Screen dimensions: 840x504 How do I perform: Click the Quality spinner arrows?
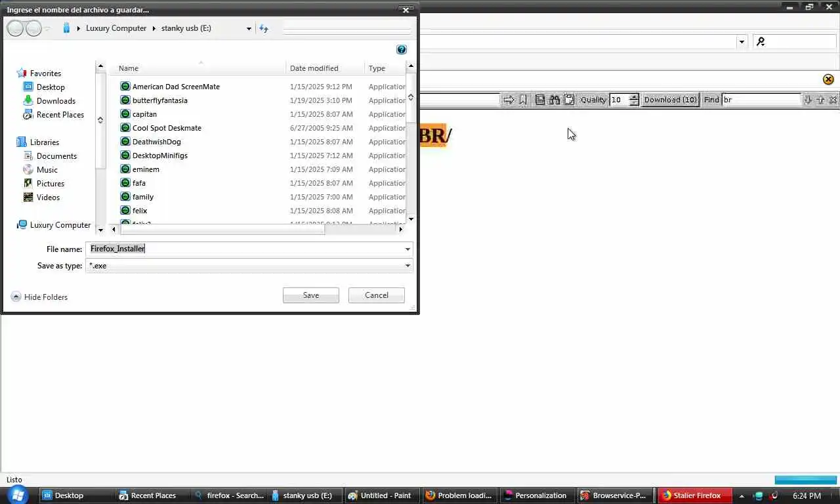click(x=633, y=100)
